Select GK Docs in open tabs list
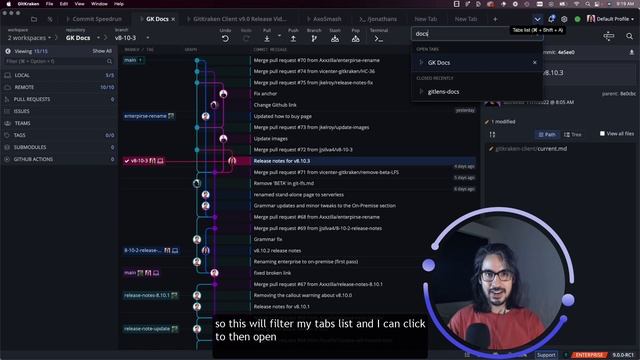 tap(477, 62)
